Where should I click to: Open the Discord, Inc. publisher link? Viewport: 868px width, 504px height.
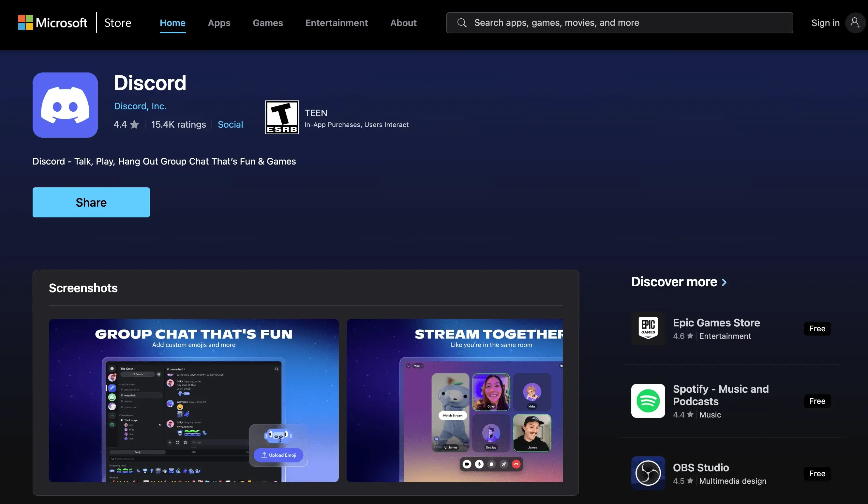(140, 106)
